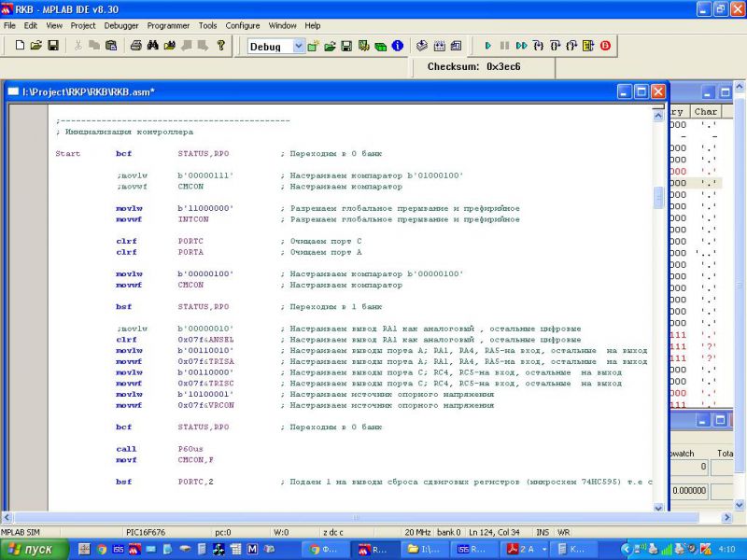Click the INS indicator in status bar
Screen dimensions: 747x560
(543, 532)
